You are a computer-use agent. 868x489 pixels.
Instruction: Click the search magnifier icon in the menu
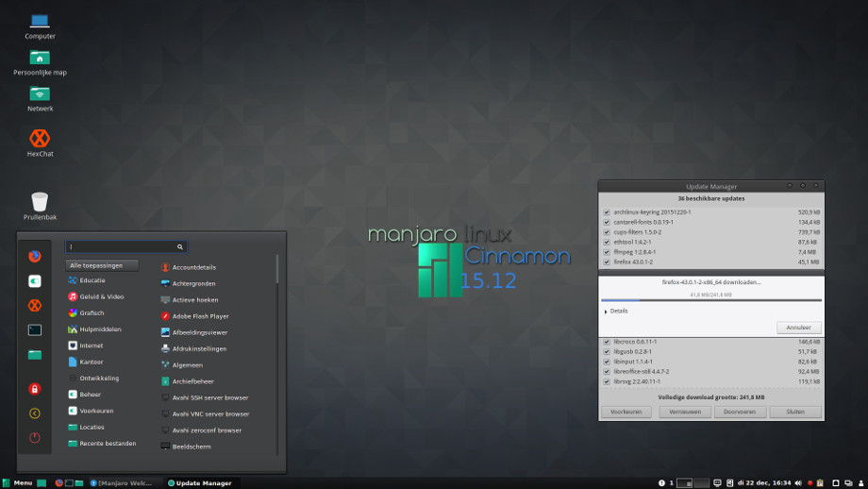(180, 247)
